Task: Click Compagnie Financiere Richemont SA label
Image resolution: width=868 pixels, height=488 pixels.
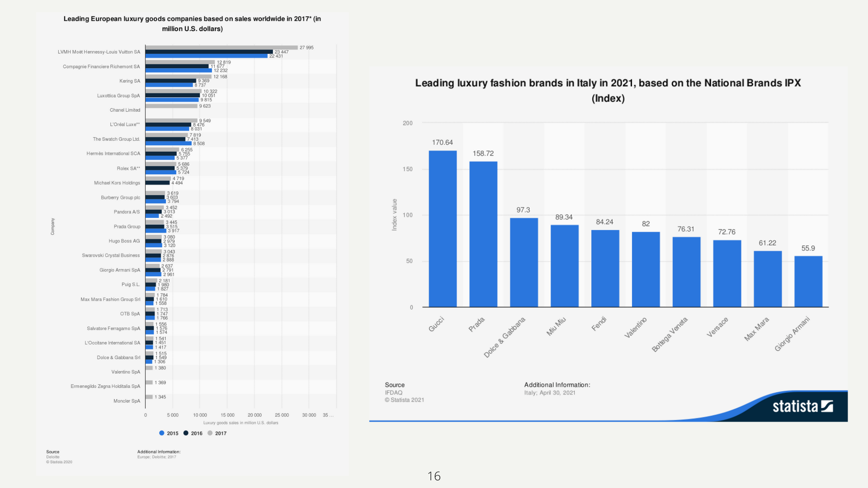Action: point(101,66)
